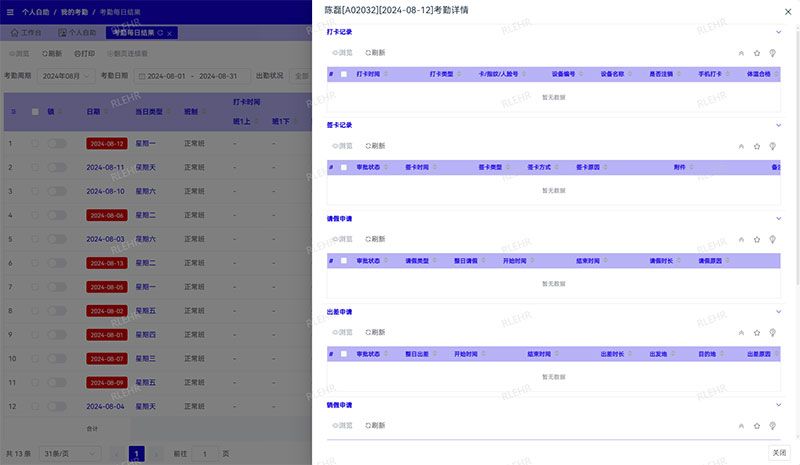Open the 31条/页 page size dropdown
Image resolution: width=800 pixels, height=465 pixels.
tap(70, 454)
